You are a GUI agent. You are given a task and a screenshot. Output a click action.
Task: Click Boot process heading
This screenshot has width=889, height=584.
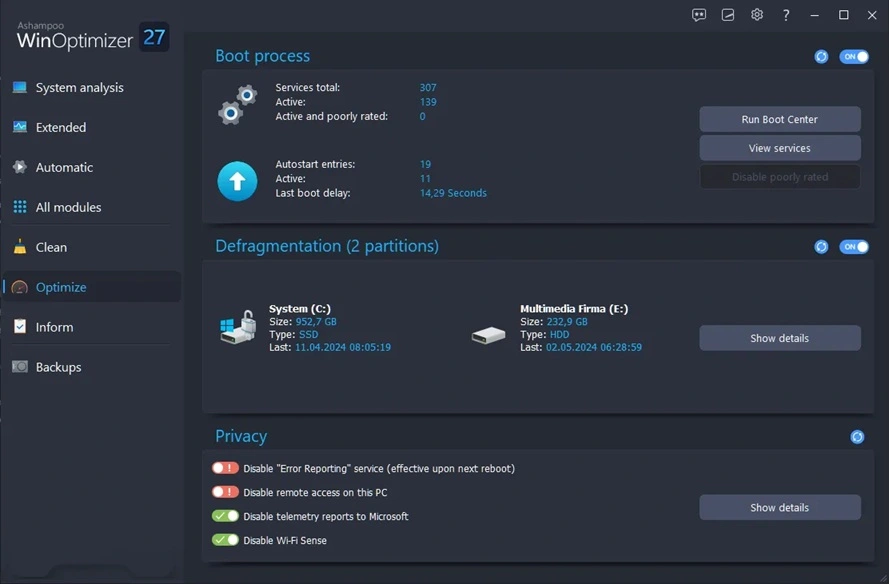click(x=263, y=56)
